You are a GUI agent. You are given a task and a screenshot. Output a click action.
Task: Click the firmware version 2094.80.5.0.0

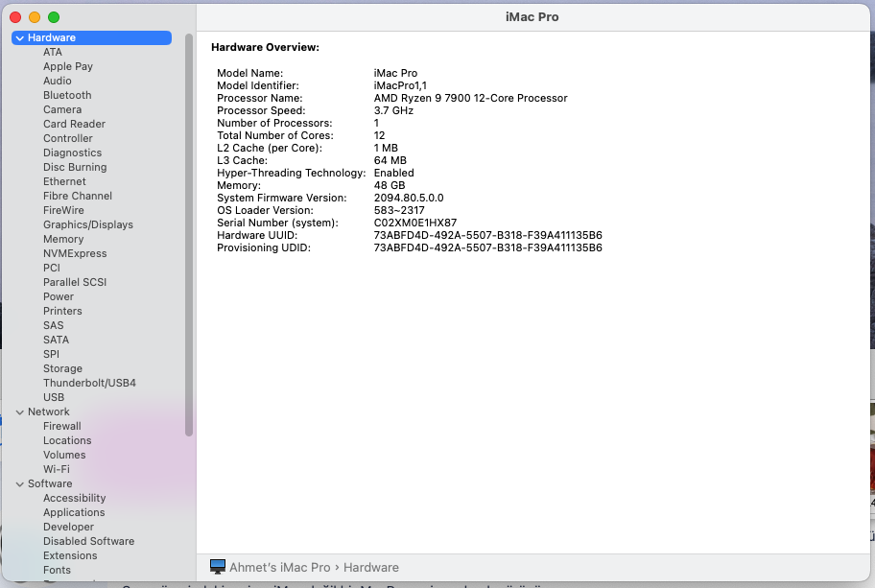tap(409, 198)
